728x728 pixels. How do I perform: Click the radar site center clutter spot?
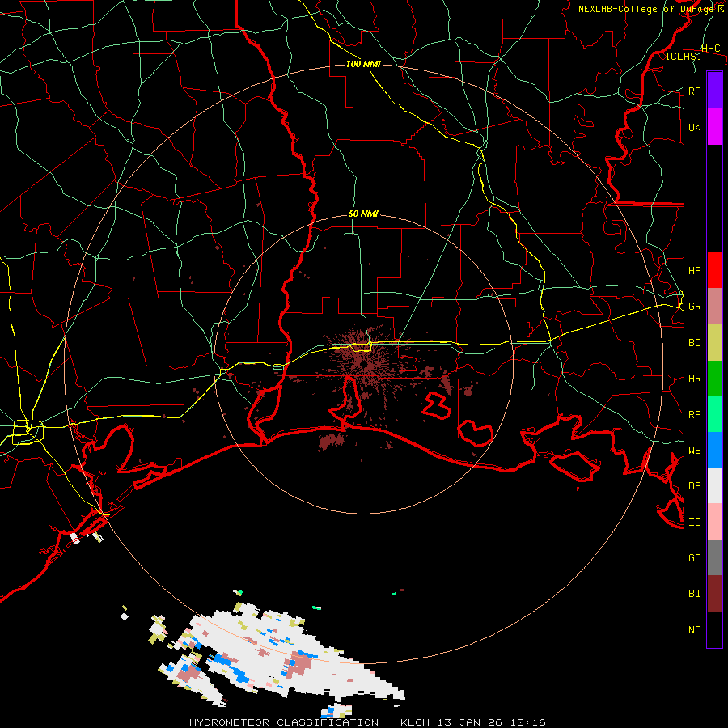(364, 365)
